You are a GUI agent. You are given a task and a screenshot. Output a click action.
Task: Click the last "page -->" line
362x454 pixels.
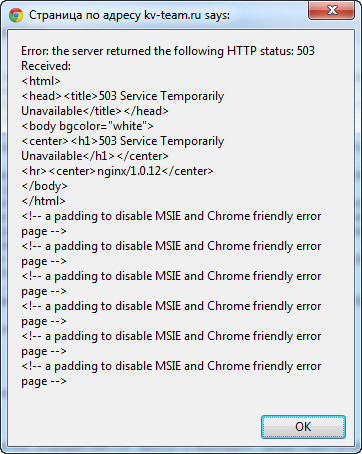coord(44,381)
